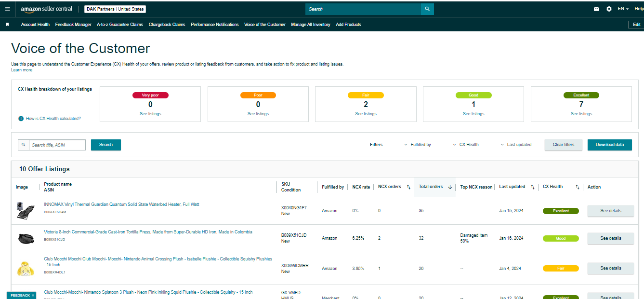Click the Clear filters button
Screen dimensions: 644x299
coord(564,145)
